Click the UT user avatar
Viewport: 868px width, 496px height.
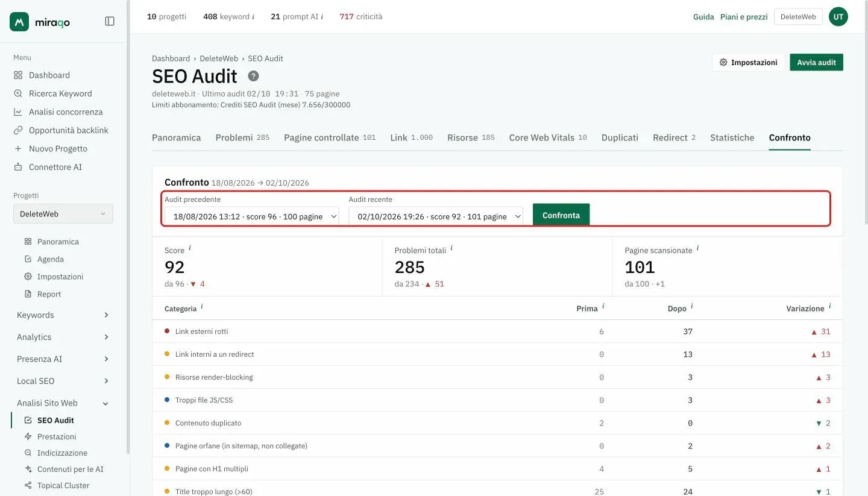838,17
